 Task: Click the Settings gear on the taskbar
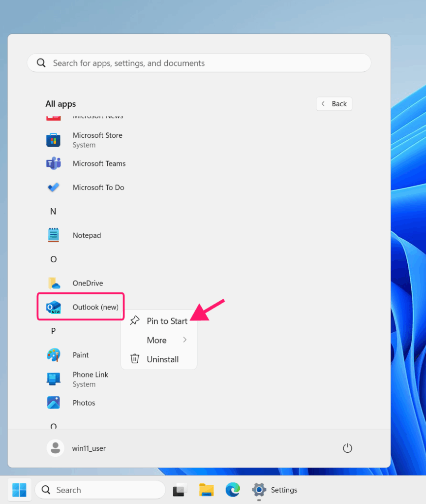[259, 490]
